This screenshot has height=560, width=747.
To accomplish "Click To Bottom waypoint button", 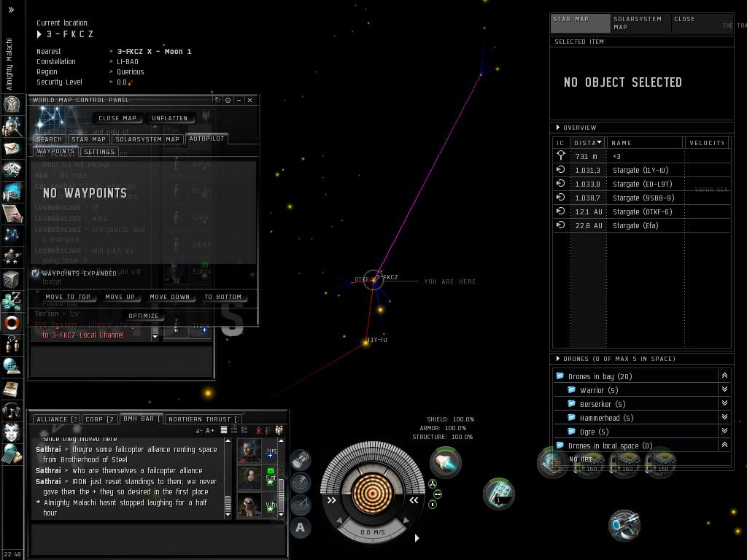I will [223, 297].
